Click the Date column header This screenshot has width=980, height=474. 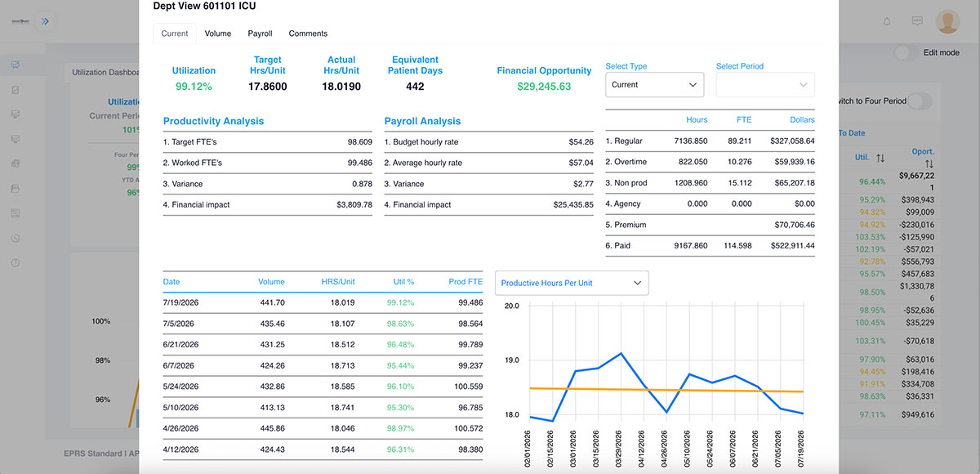pos(171,282)
